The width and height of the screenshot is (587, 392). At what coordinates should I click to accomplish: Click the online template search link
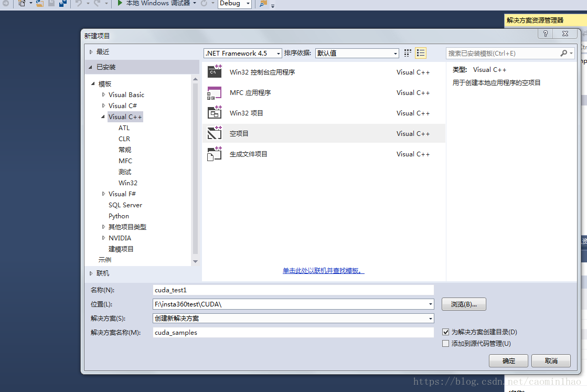pyautogui.click(x=324, y=271)
